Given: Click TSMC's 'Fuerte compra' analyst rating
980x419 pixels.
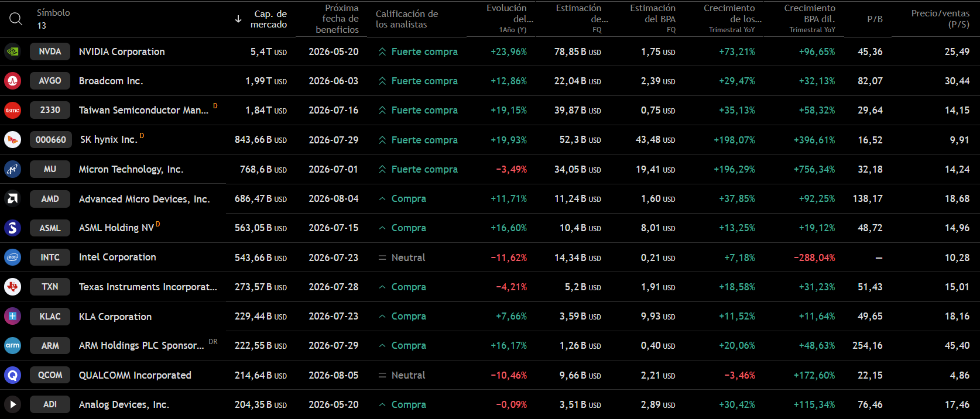Looking at the screenshot, I should tap(424, 110).
